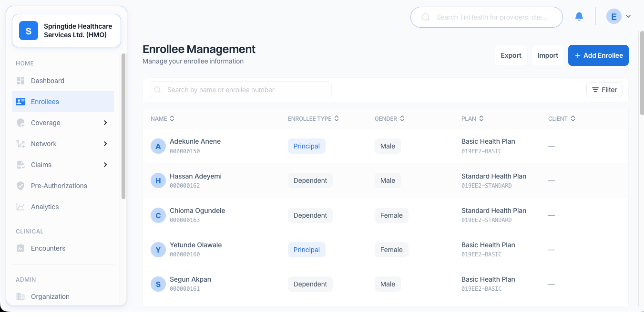This screenshot has width=644, height=317.
Task: Click the magnifier in the TikHealth search
Action: tap(426, 17)
